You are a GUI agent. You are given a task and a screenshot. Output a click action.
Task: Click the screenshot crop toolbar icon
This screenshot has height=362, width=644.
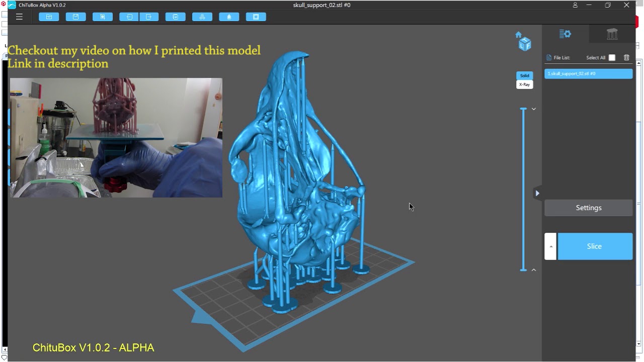pyautogui.click(x=102, y=17)
